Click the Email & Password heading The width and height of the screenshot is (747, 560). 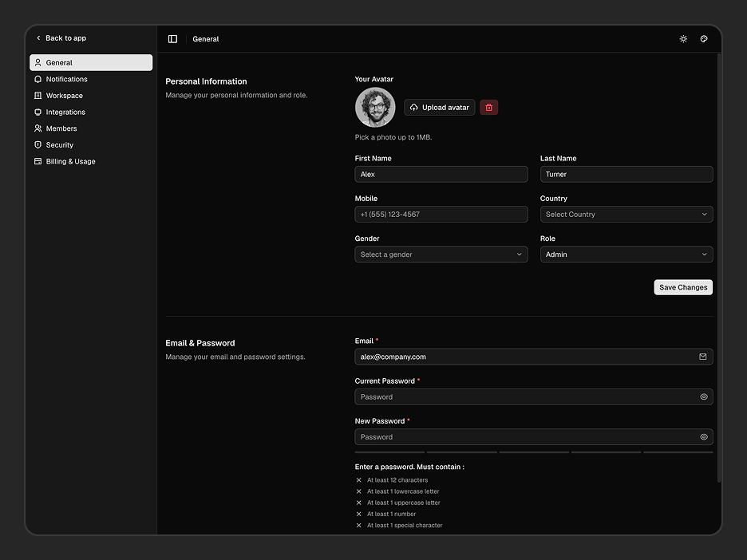tap(200, 343)
